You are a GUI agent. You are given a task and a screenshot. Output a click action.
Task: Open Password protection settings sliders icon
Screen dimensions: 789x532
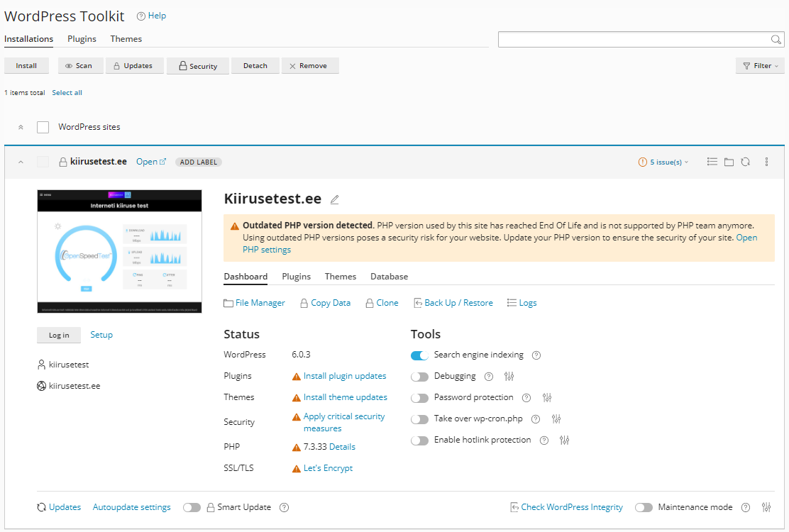click(x=547, y=397)
